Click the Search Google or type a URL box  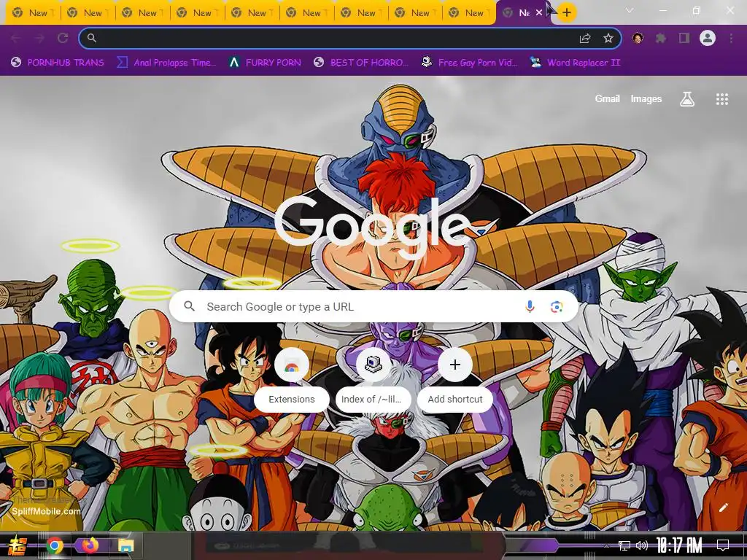(x=373, y=307)
